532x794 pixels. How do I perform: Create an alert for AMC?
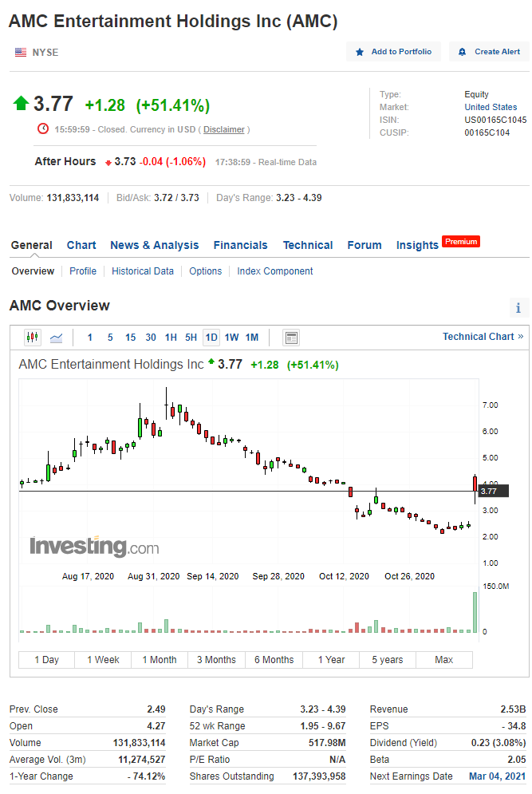click(x=489, y=52)
